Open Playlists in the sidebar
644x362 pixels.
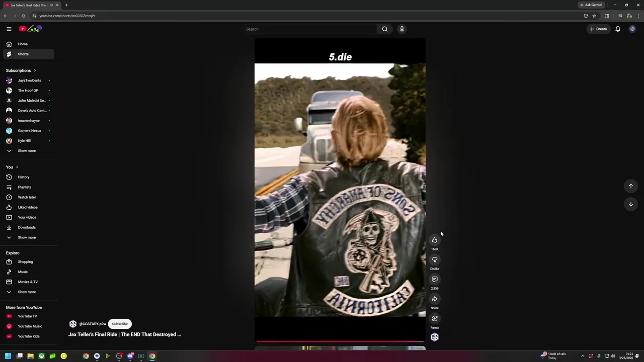28,187
